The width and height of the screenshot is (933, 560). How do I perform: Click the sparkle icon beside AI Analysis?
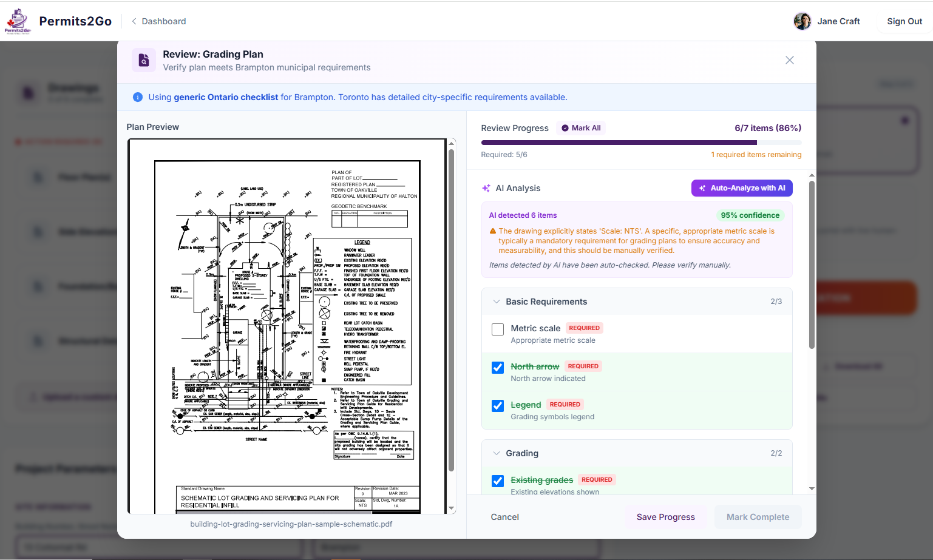pyautogui.click(x=486, y=188)
